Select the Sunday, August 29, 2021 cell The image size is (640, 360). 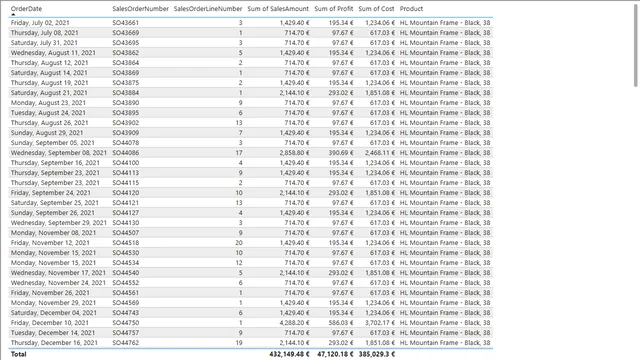tap(47, 133)
